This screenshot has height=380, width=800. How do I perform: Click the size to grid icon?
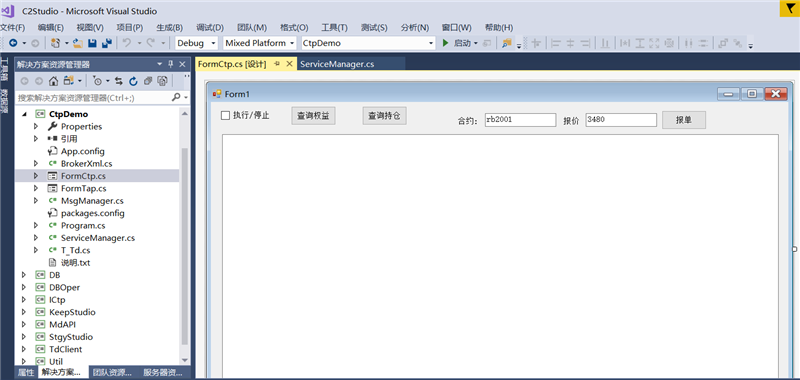[669, 43]
